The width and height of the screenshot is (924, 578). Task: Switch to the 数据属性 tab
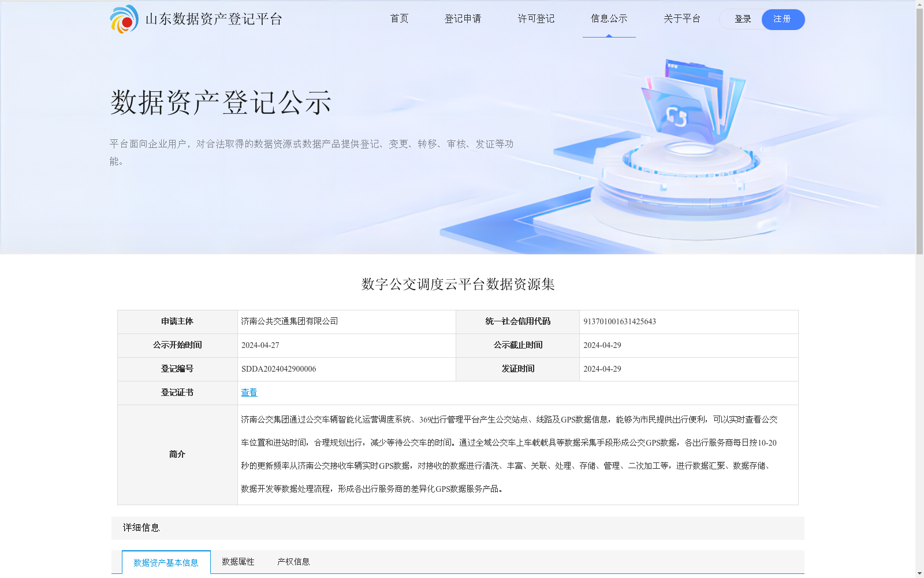(238, 562)
